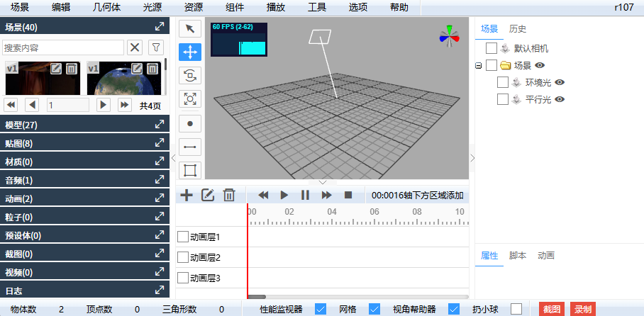Image resolution: width=644 pixels, height=316 pixels.
Task: Edit the animation layer
Action: [x=208, y=195]
